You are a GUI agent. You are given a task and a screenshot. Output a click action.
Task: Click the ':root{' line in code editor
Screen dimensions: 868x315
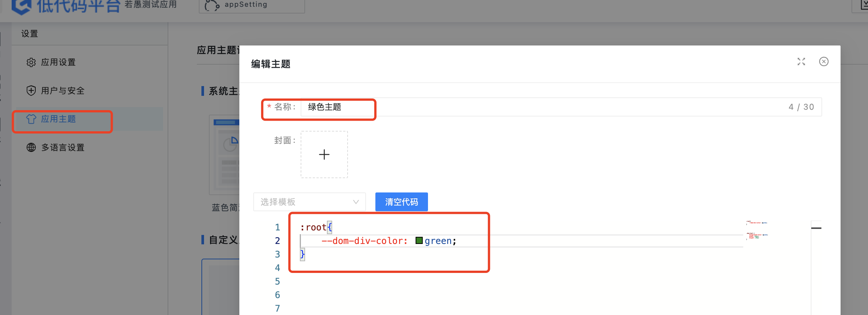click(316, 227)
